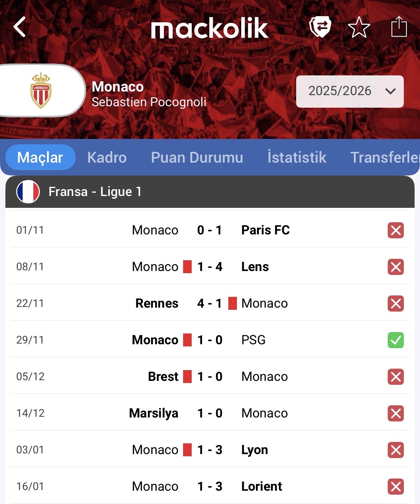
Task: Tap the share icon
Action: coord(398,27)
